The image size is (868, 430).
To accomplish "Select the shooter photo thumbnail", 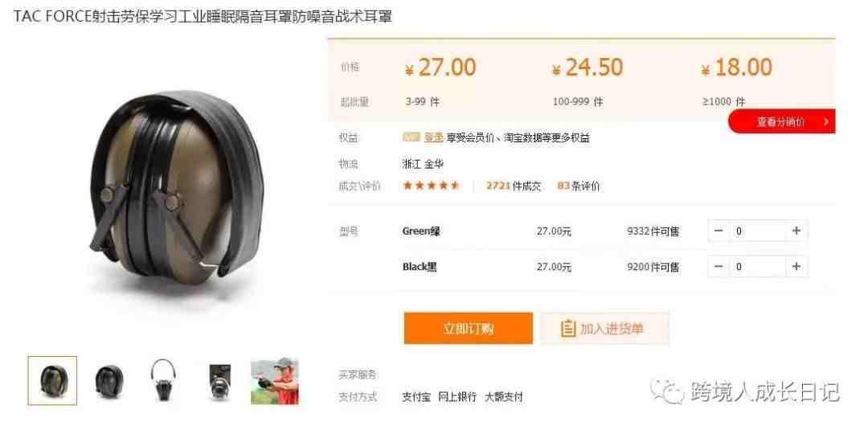I will tap(275, 381).
